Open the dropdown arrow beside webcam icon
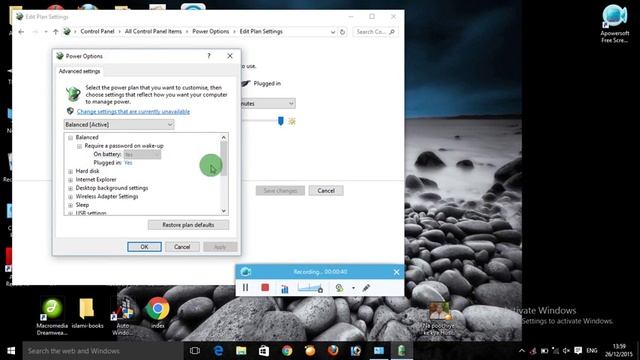This screenshot has width=640, height=360. click(x=353, y=288)
